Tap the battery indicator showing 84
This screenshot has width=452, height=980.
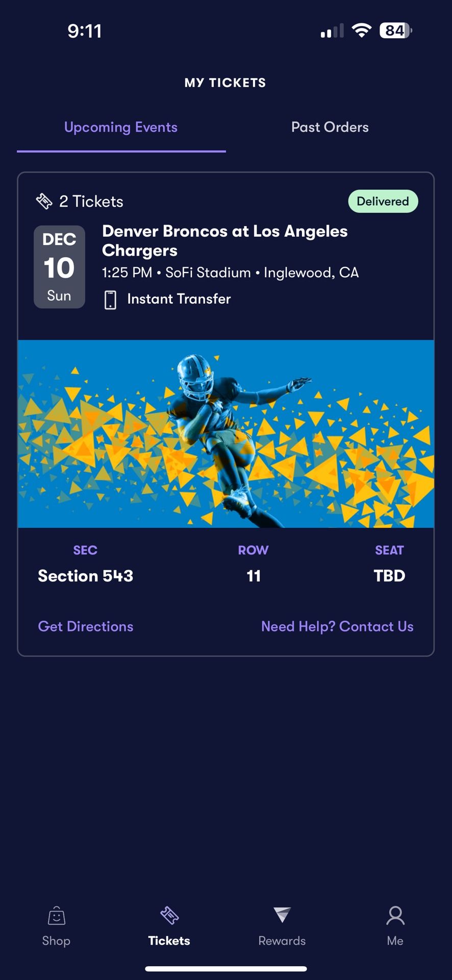[x=396, y=31]
